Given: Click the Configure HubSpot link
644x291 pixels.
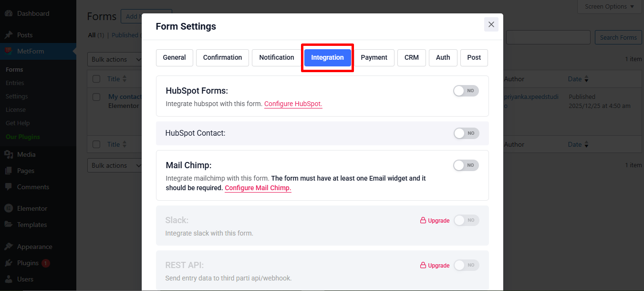Looking at the screenshot, I should coord(293,104).
